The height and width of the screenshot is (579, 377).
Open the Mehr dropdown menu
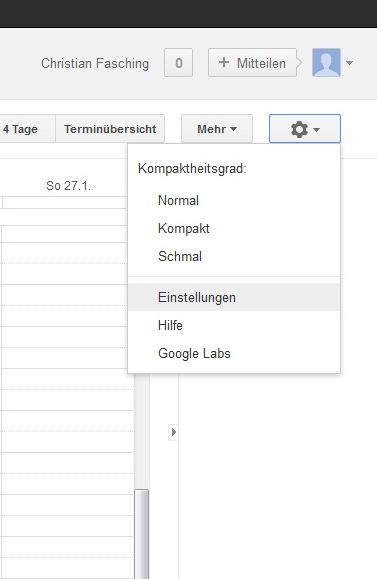(x=217, y=129)
